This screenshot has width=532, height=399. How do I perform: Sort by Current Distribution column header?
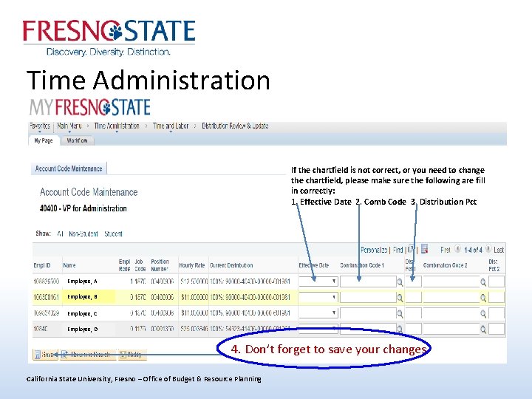[231, 265]
